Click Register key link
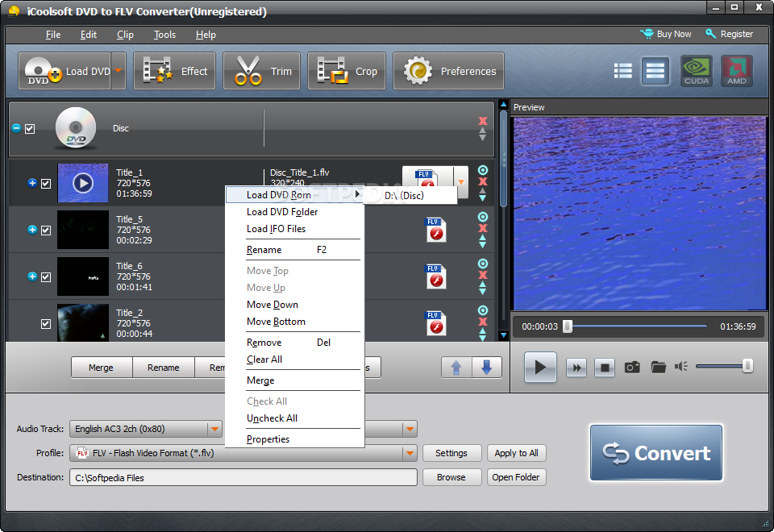Image resolution: width=774 pixels, height=532 pixels. tap(729, 34)
